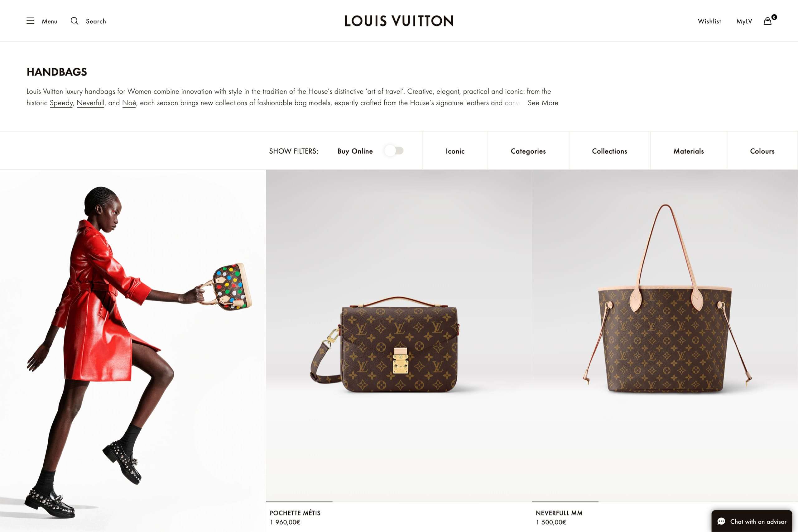Open the Pochette Métis bag image
This screenshot has width=798, height=532.
click(399, 336)
